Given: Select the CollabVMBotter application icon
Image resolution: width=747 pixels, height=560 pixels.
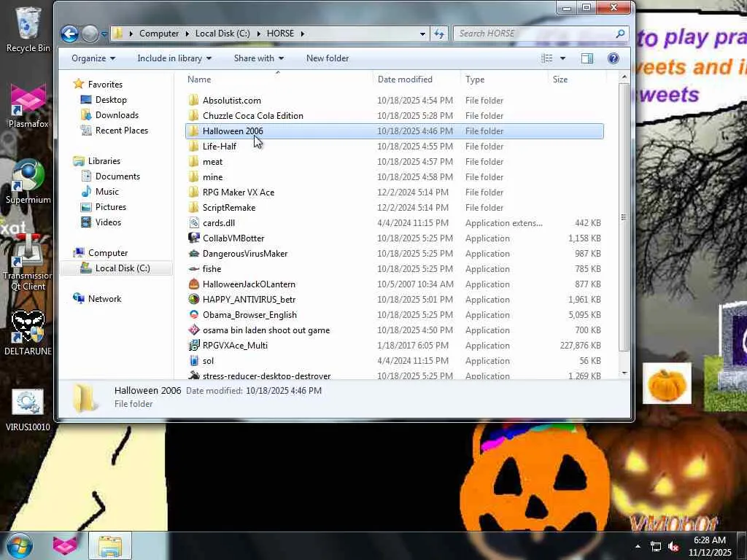Looking at the screenshot, I should point(193,238).
